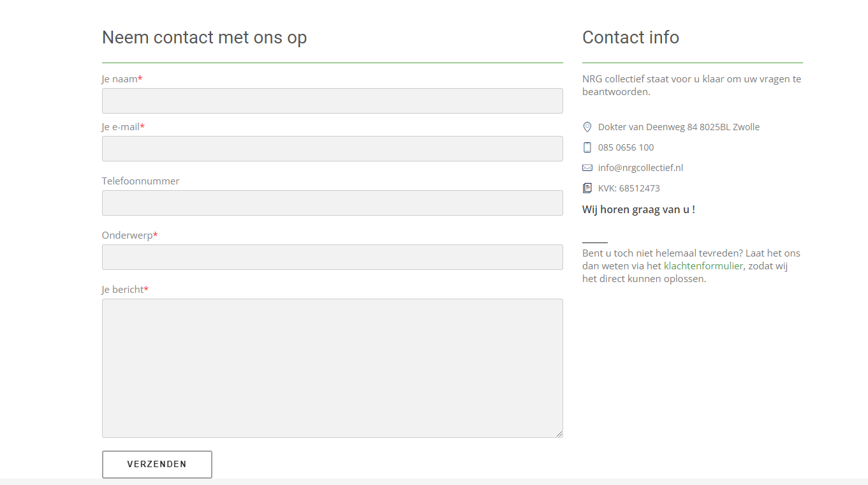
Task: Click the KVK document icon
Action: coord(587,188)
